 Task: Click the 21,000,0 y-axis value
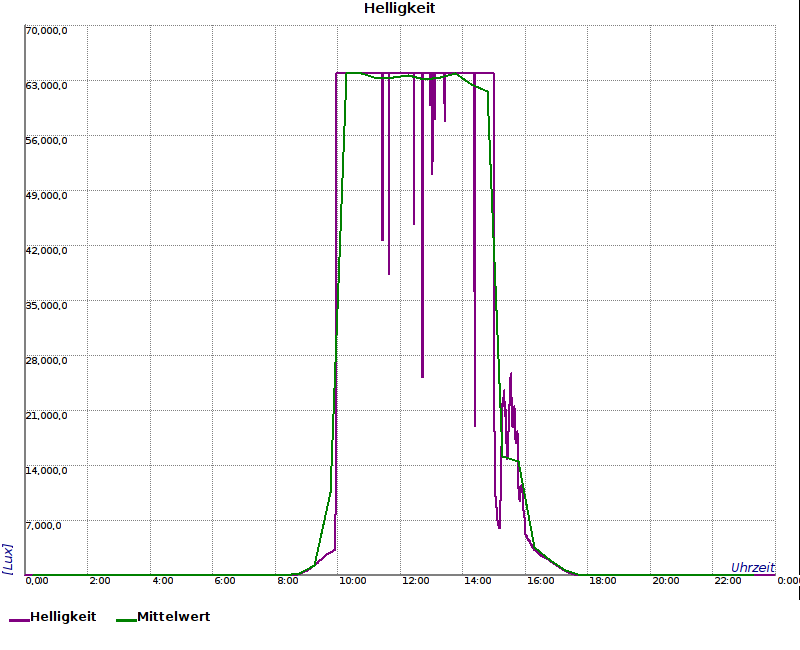46,416
